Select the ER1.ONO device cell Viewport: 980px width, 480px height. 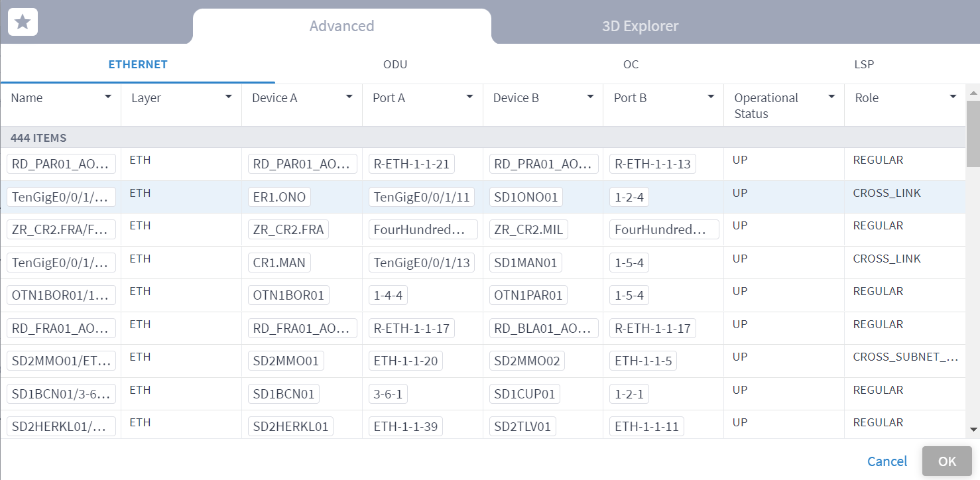pos(279,197)
